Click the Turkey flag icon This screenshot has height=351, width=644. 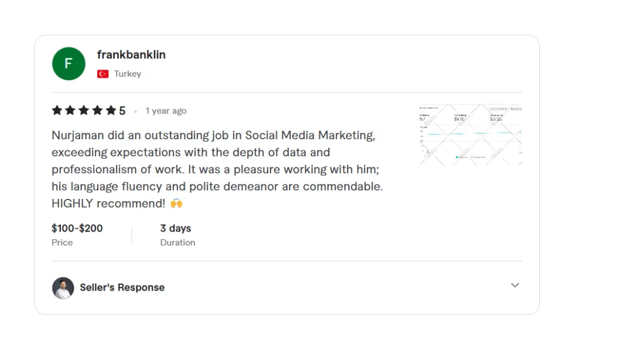(x=103, y=74)
